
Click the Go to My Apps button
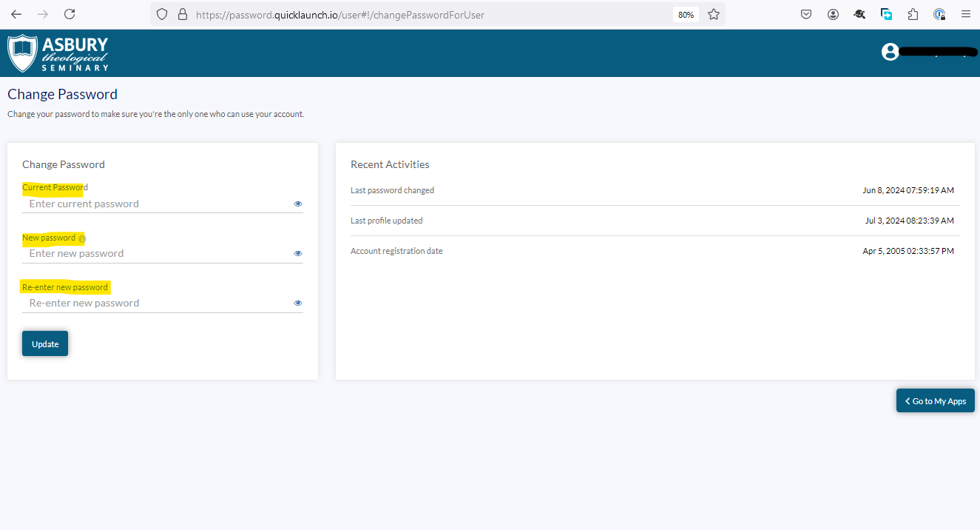pyautogui.click(x=935, y=400)
